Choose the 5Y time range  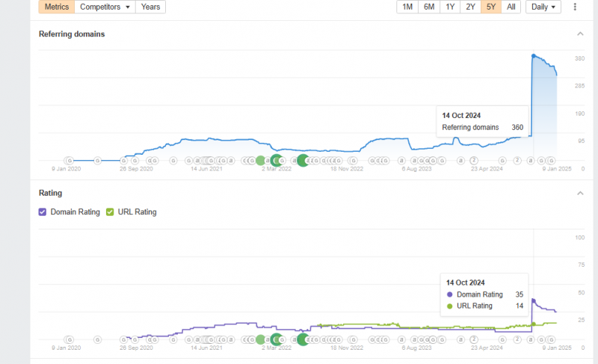490,7
